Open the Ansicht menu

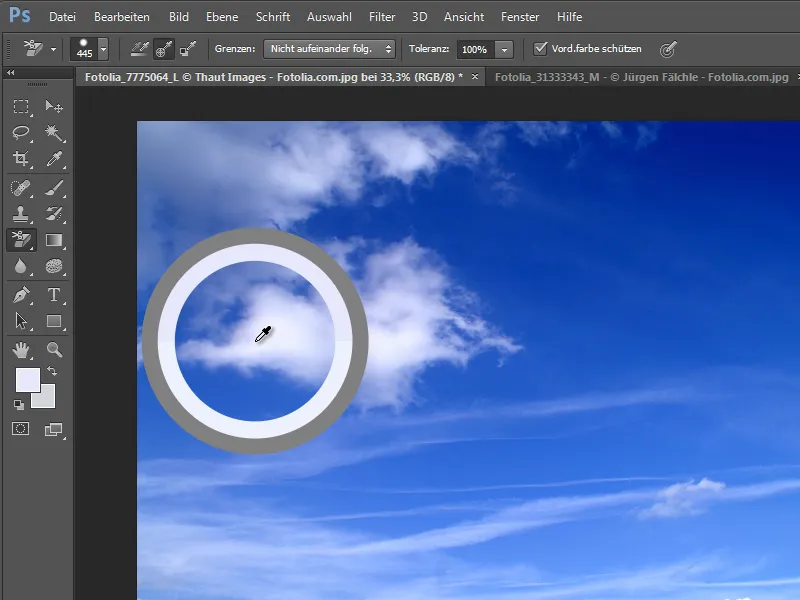[464, 17]
